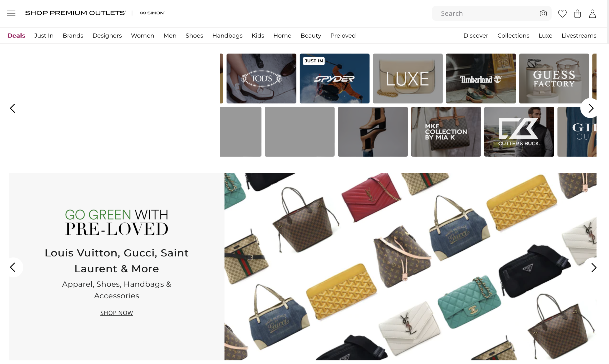This screenshot has width=609, height=364.
Task: Click the Simon logo
Action: tap(152, 13)
